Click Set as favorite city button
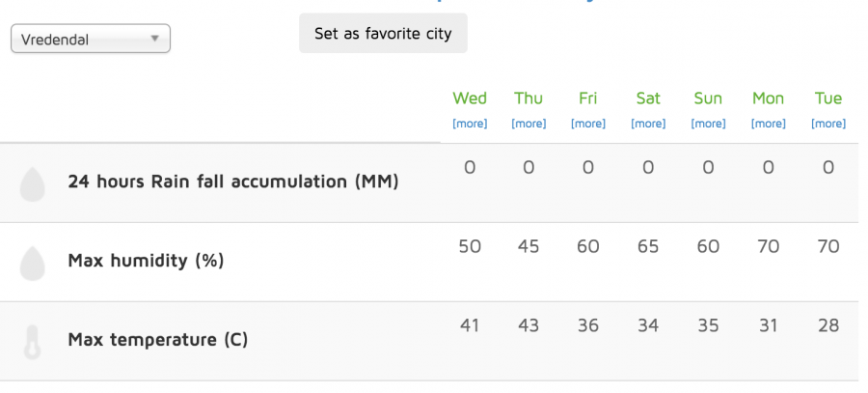Viewport: 868px width, 393px height. (383, 33)
